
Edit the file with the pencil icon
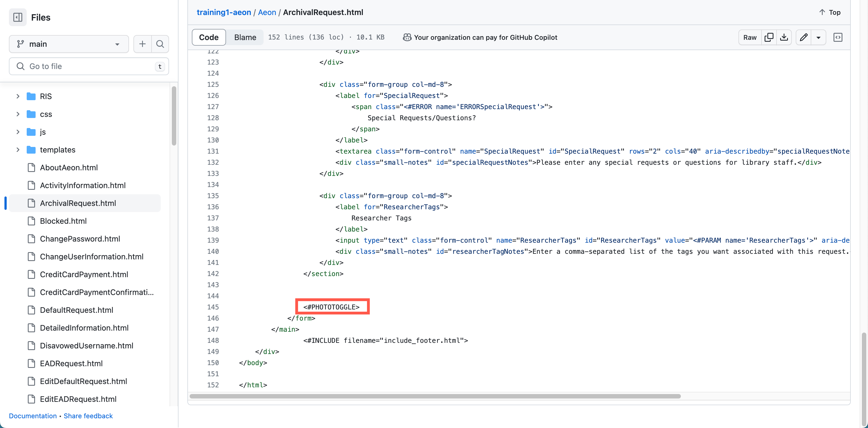[x=804, y=37]
